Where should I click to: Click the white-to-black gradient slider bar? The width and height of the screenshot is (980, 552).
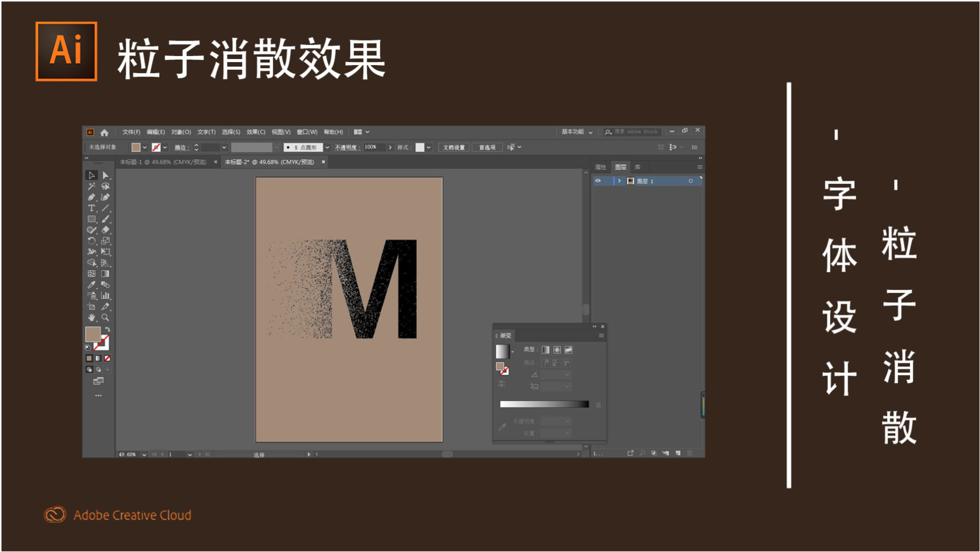click(545, 404)
